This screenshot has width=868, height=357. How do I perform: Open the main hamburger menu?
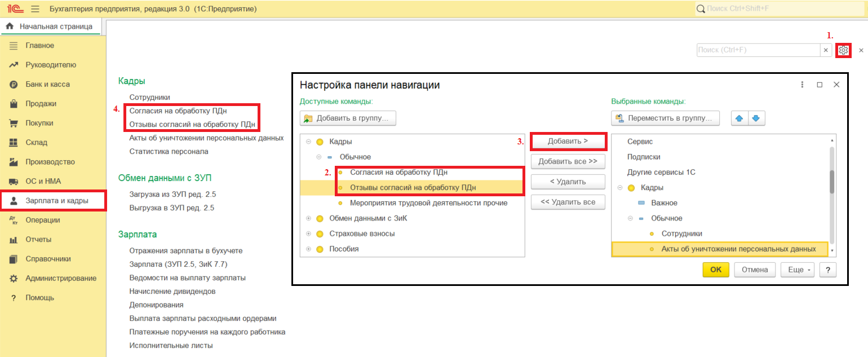click(35, 9)
